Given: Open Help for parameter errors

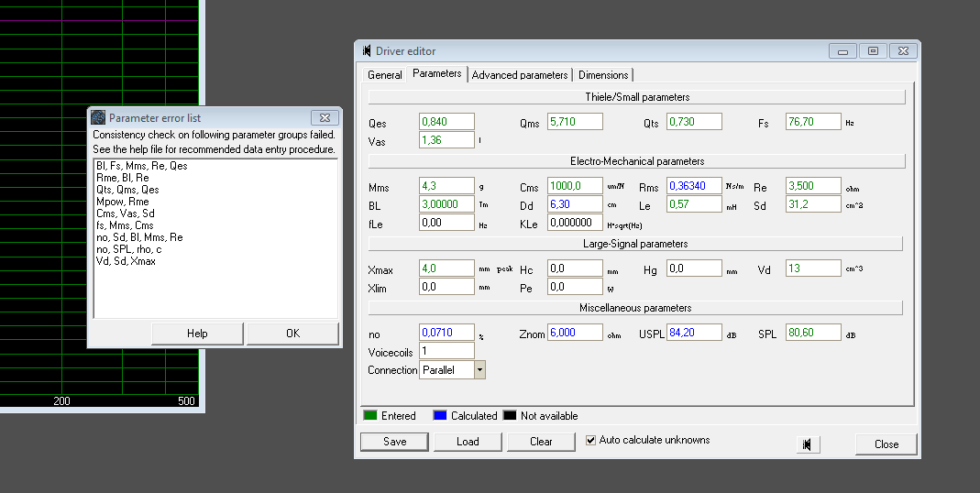Looking at the screenshot, I should [197, 334].
